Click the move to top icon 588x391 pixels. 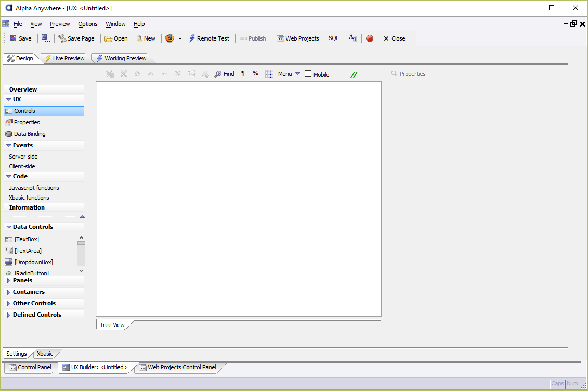[137, 74]
